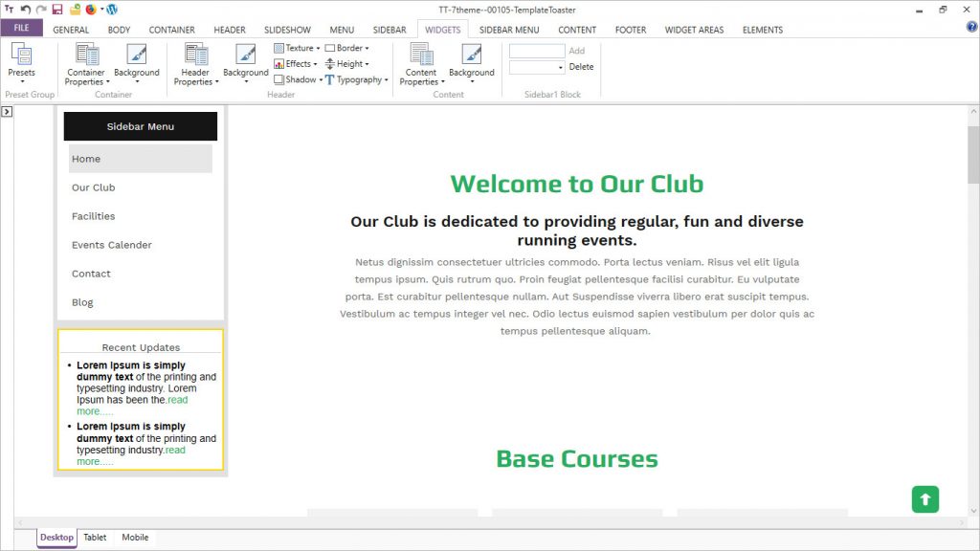Click Background paintbrush in Header group

tap(246, 55)
